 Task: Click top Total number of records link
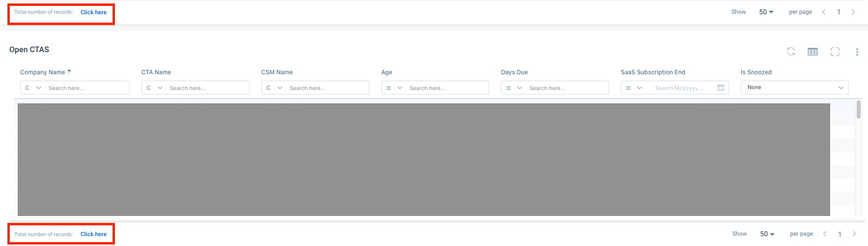[93, 12]
